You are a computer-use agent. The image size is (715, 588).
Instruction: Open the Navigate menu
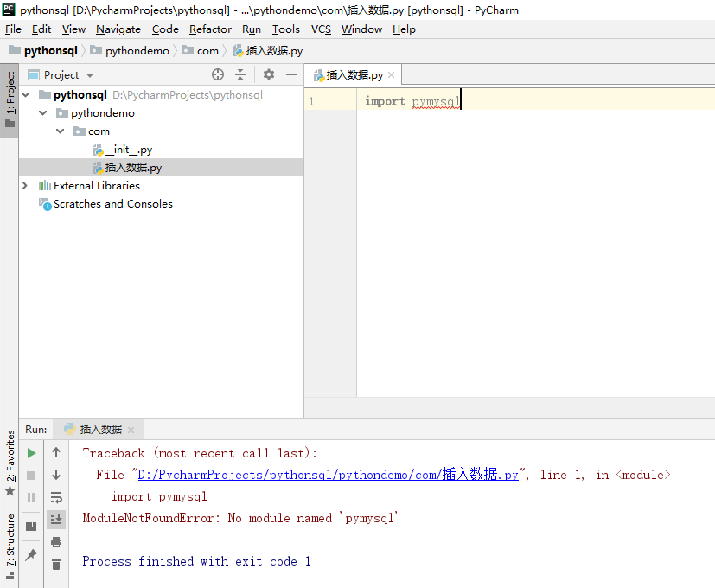pos(118,29)
